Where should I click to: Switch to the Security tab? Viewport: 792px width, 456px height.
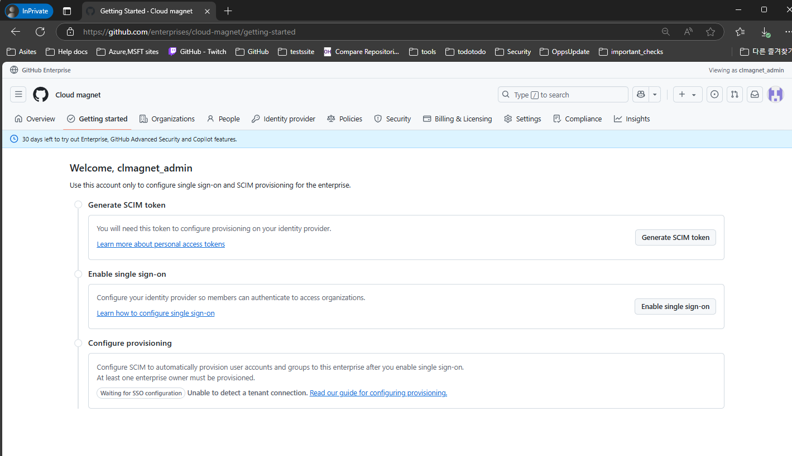[392, 119]
